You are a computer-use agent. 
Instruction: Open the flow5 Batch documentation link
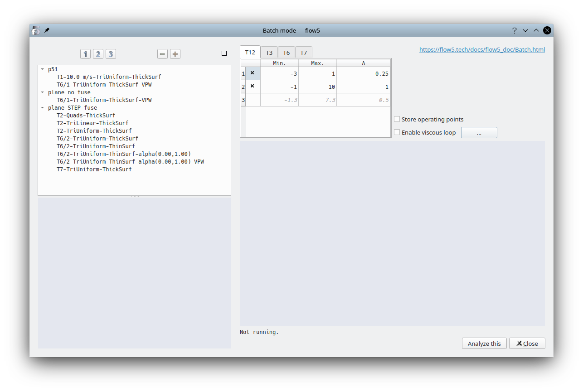point(482,50)
